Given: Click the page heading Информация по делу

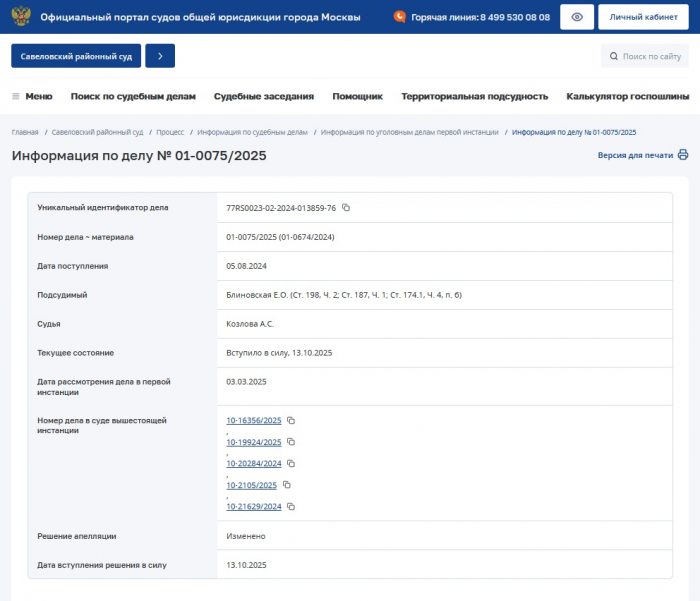Looking at the screenshot, I should tap(139, 155).
